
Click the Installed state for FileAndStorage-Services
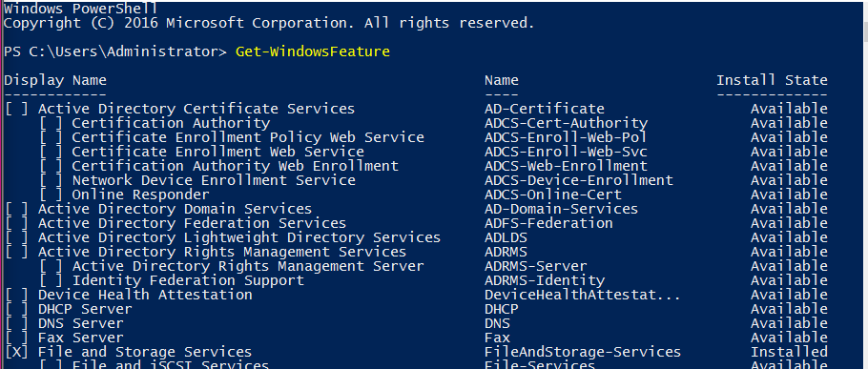pyautogui.click(x=789, y=352)
